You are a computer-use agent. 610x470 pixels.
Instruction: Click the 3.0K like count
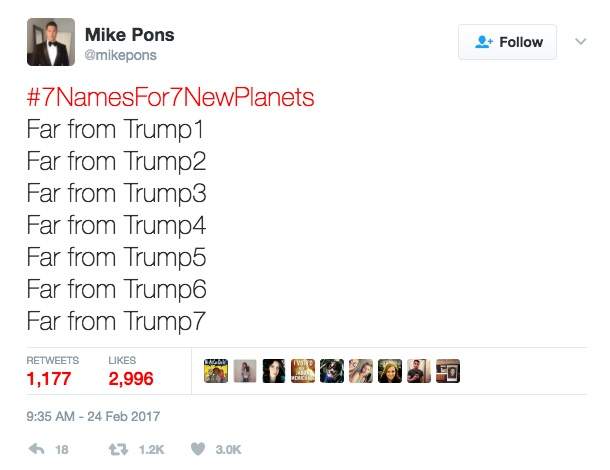coord(229,450)
